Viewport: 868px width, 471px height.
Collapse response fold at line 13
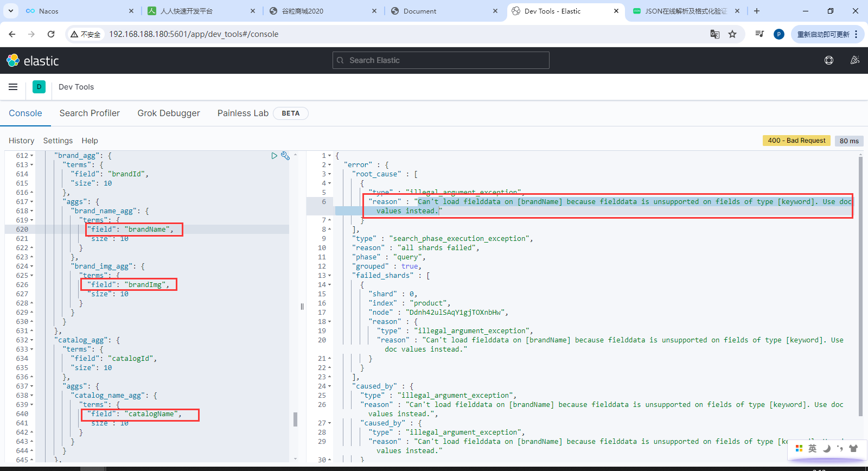(329, 276)
